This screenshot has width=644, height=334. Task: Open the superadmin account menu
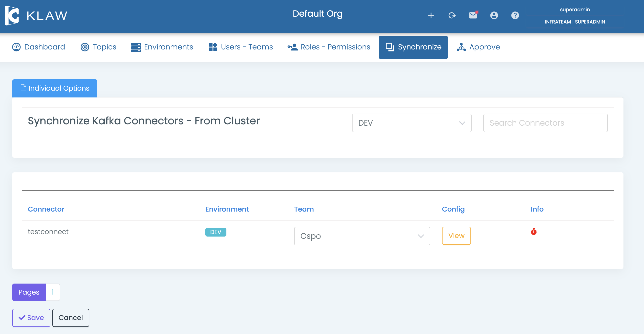(x=575, y=15)
